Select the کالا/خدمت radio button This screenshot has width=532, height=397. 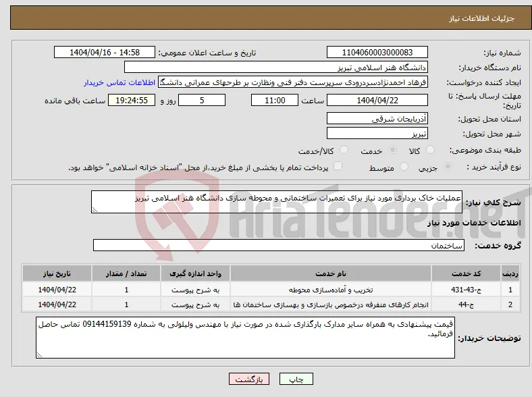(344, 150)
